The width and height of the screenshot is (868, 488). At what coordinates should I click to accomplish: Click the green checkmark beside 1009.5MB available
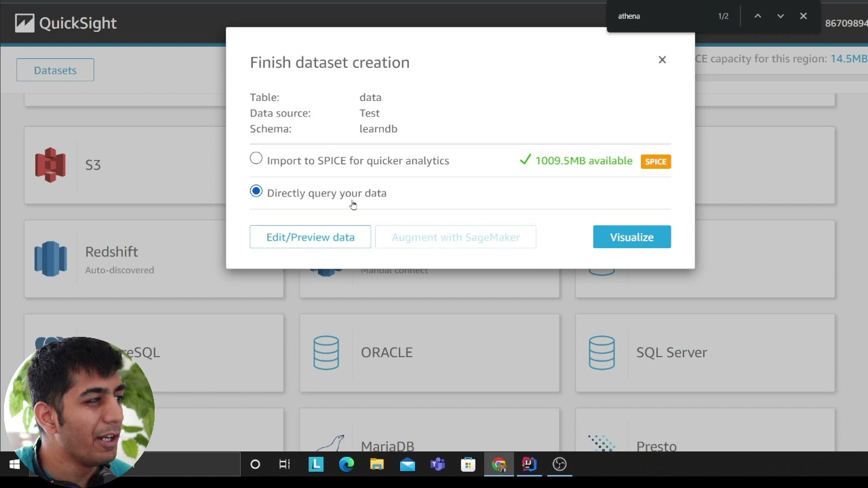(x=525, y=160)
